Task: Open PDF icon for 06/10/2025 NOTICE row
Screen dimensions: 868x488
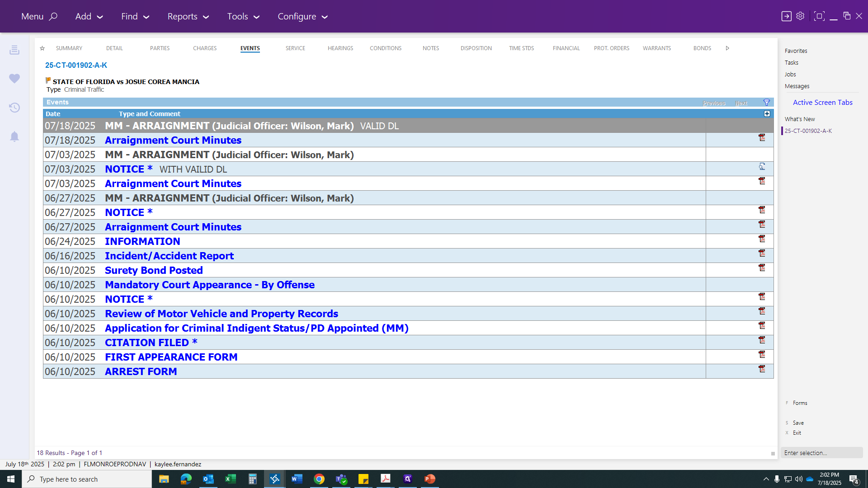Action: point(762,296)
